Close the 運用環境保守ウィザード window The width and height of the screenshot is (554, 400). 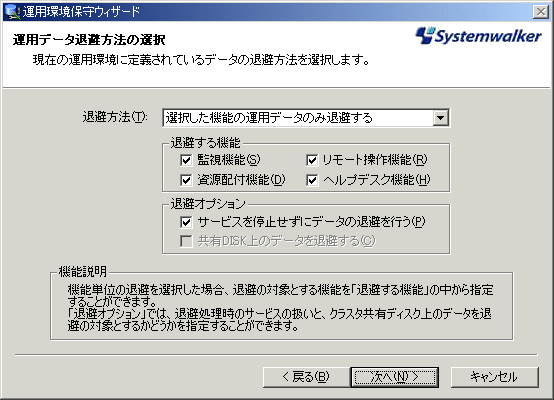tap(541, 12)
